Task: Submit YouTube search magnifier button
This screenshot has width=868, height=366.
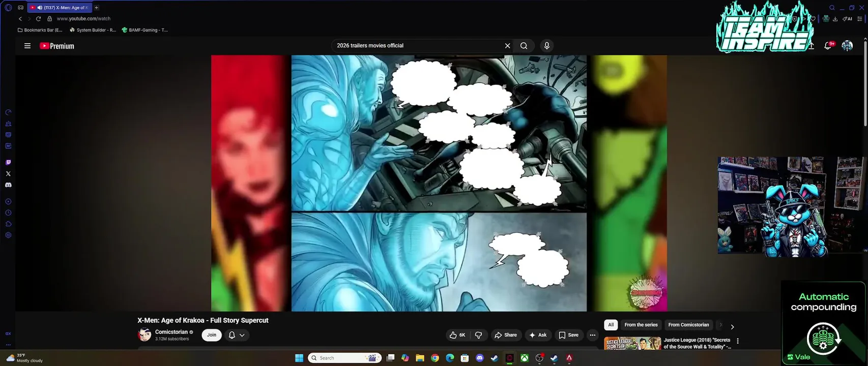Action: coord(524,46)
